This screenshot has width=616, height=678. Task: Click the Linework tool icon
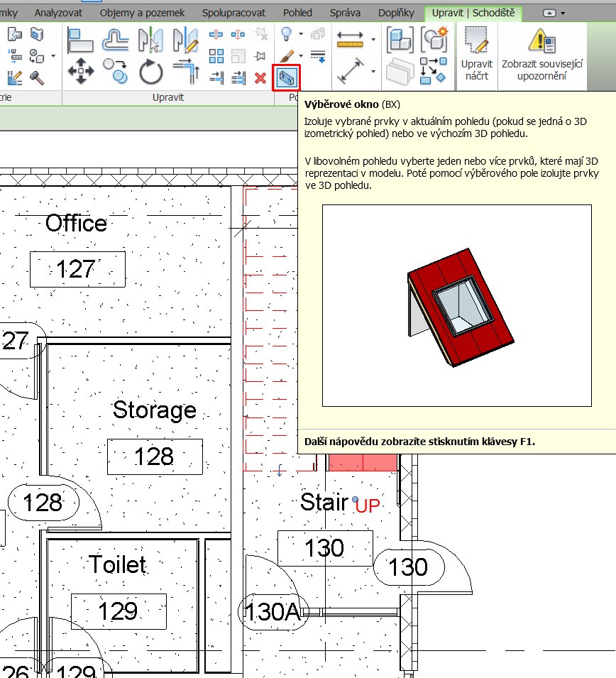[x=318, y=56]
